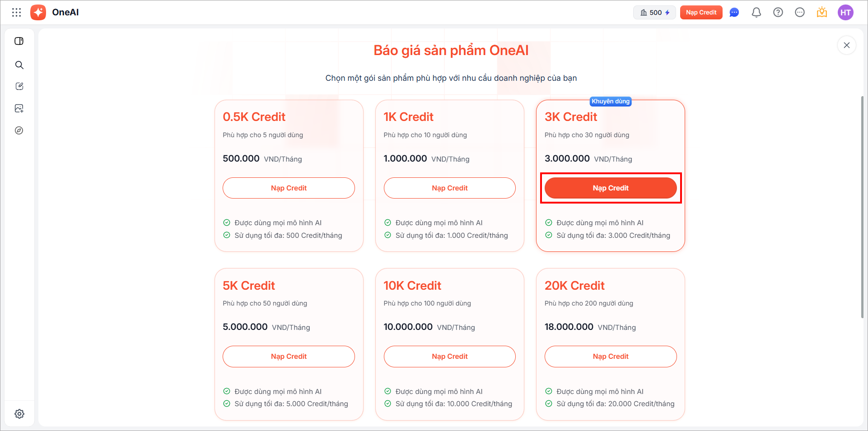The image size is (868, 431).
Task: Open the help question mark icon
Action: 778,13
